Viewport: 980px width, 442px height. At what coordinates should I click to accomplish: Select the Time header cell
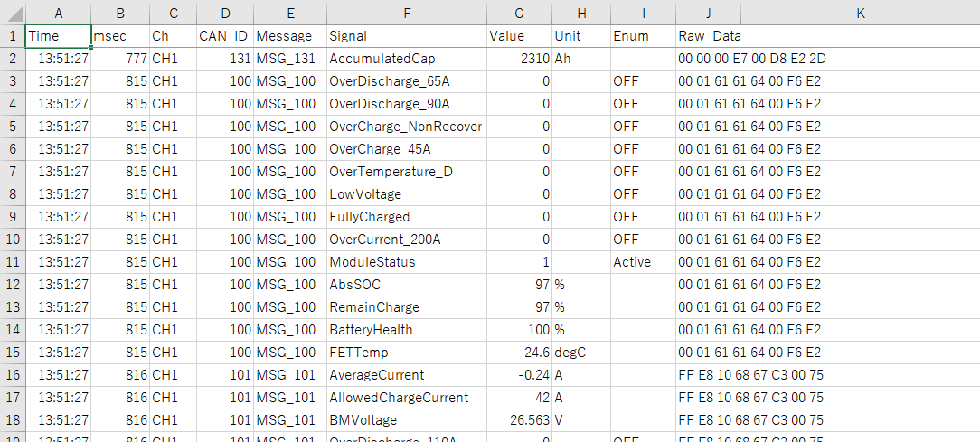(x=58, y=36)
